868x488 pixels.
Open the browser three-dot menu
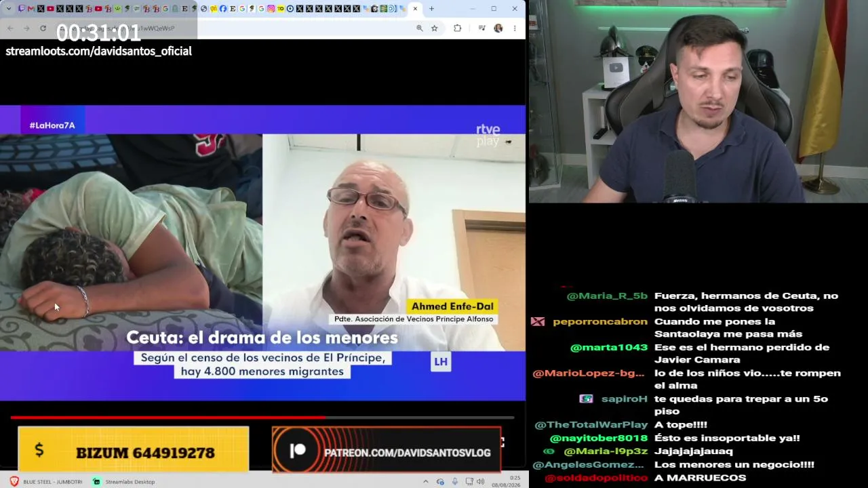click(x=515, y=28)
